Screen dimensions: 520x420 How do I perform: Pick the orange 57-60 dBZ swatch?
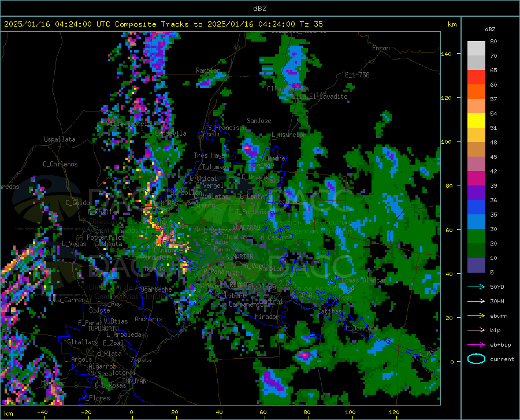476,92
